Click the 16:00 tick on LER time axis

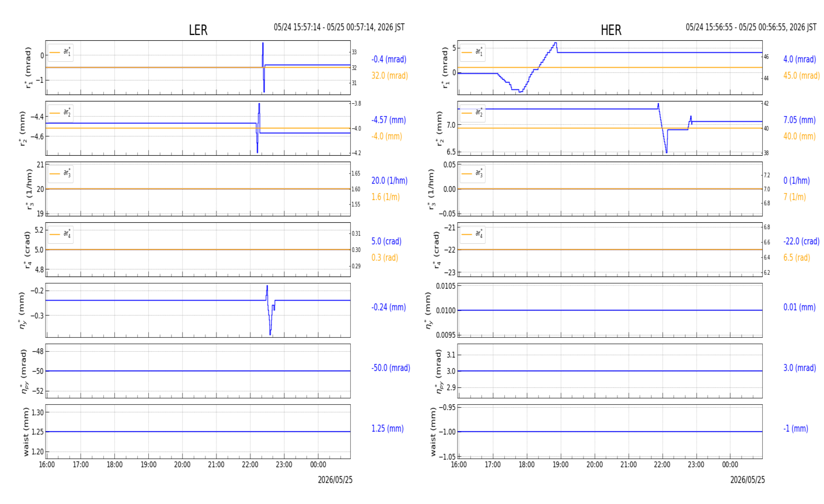[47, 465]
